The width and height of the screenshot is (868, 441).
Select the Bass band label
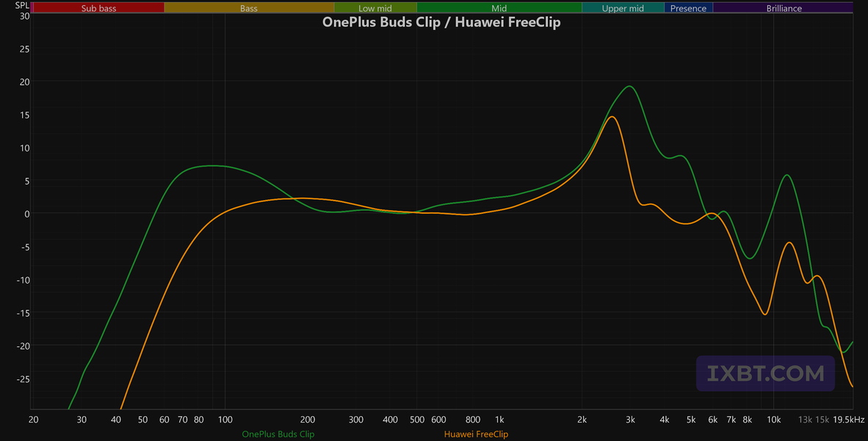[248, 8]
